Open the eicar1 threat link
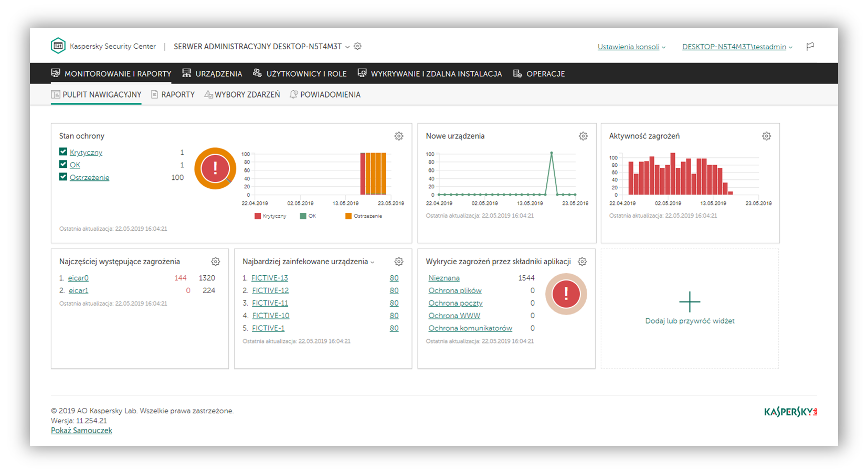868x474 pixels. pos(78,290)
